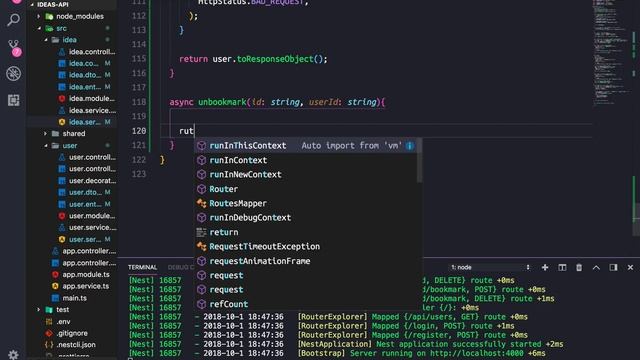Open the http://localhost:4000 terminal link

(477, 353)
